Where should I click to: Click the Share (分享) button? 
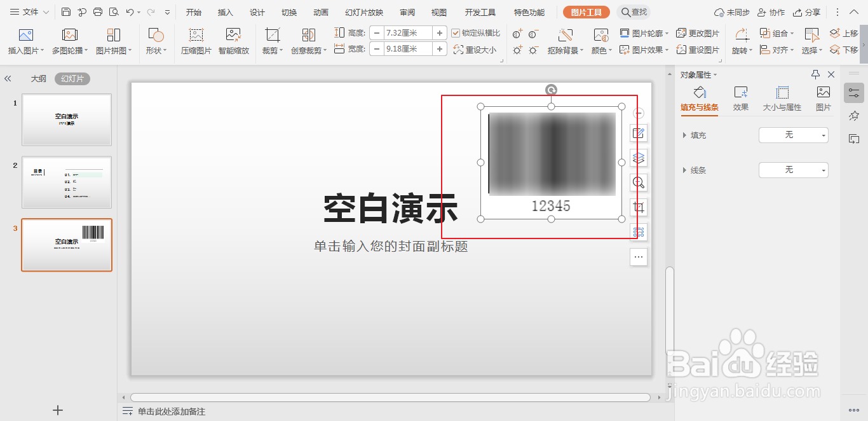(807, 13)
